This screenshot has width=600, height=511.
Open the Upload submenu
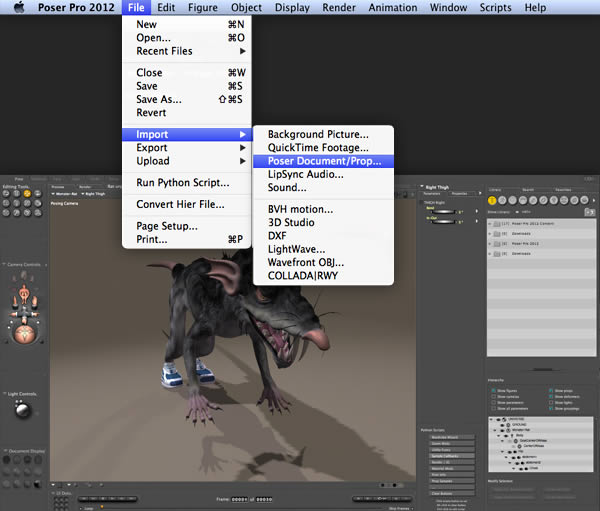pyautogui.click(x=187, y=161)
